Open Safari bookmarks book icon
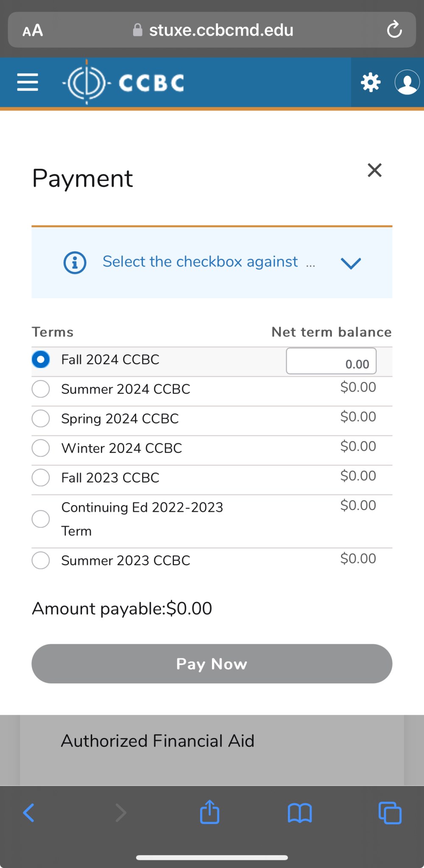This screenshot has width=424, height=868. (300, 813)
